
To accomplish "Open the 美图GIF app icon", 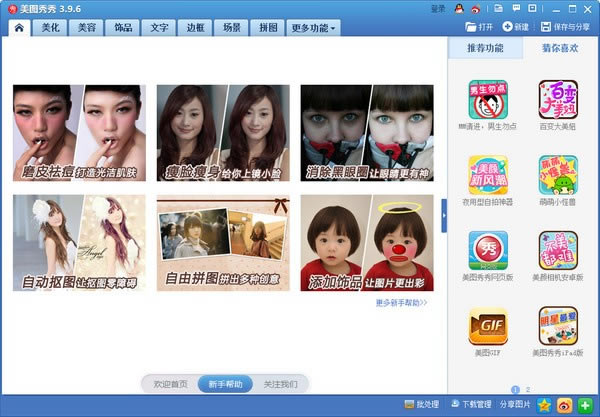I will coord(488,327).
